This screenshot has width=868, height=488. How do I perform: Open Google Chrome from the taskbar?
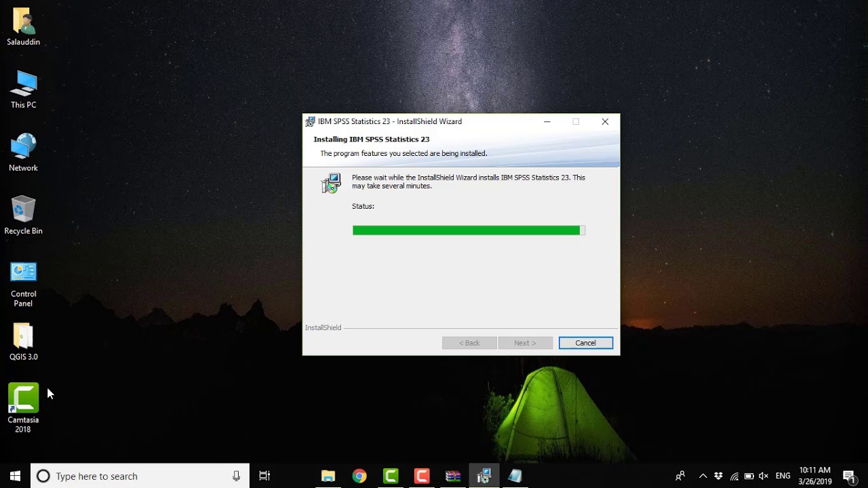[x=359, y=476]
